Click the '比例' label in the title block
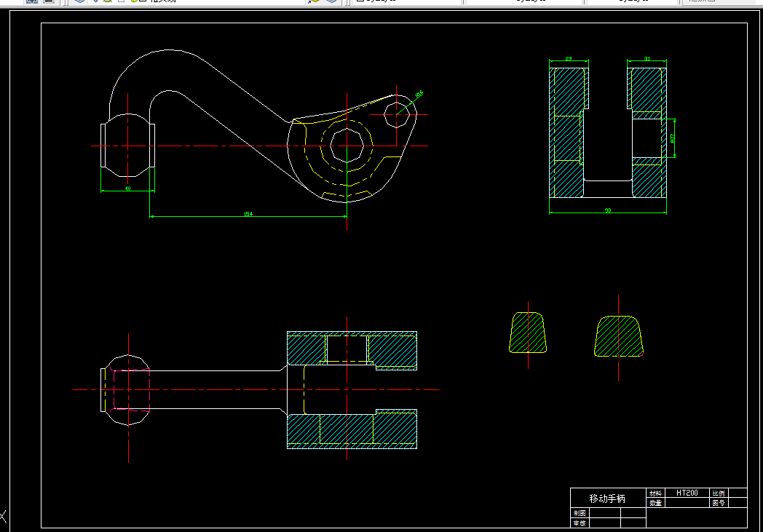The height and width of the screenshot is (532, 763). [719, 493]
